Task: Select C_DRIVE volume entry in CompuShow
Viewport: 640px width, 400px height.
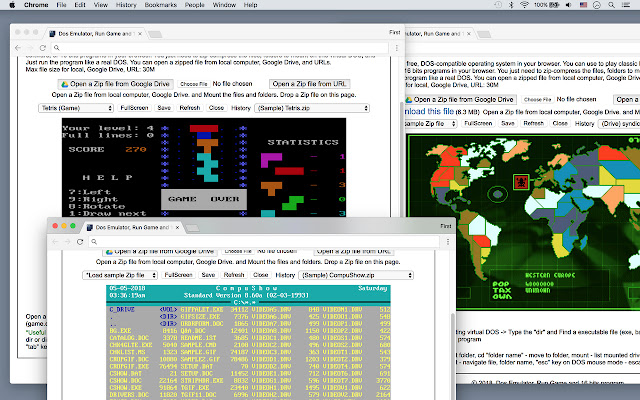Action: (122, 309)
